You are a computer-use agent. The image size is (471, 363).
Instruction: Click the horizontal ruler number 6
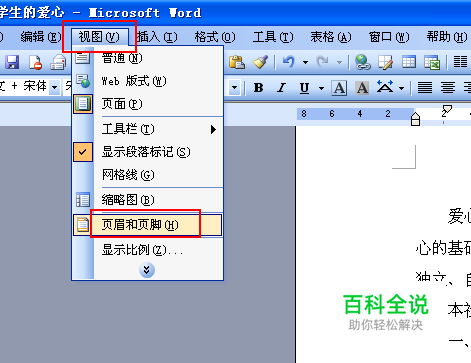(332, 114)
